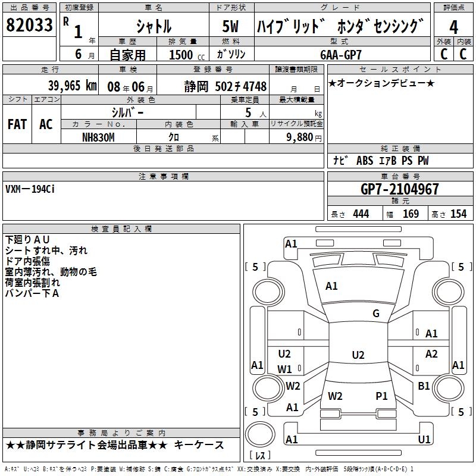The height and width of the screenshot is (476, 476).
Task: Select the 事務局よりご案内 header
Action: tap(121, 433)
